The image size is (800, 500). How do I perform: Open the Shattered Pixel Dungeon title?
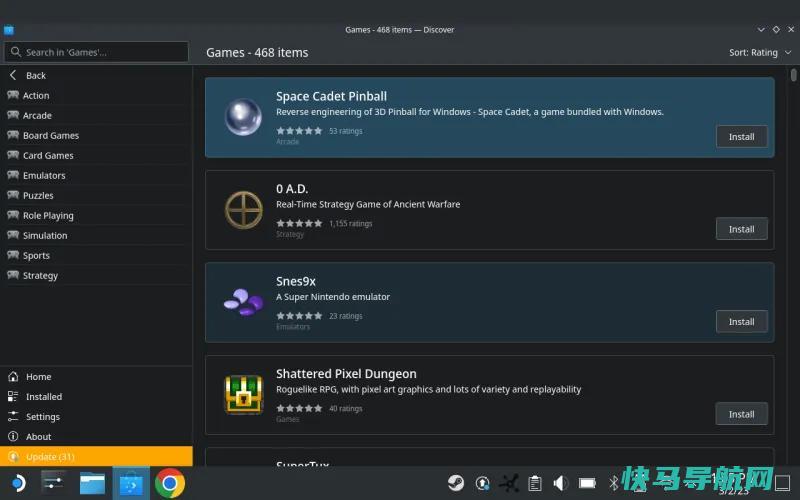point(346,373)
